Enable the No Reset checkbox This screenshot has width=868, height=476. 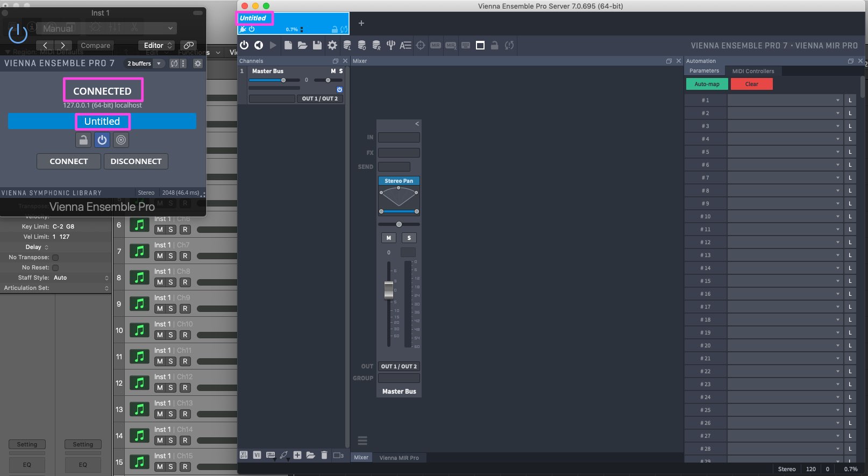(x=55, y=267)
